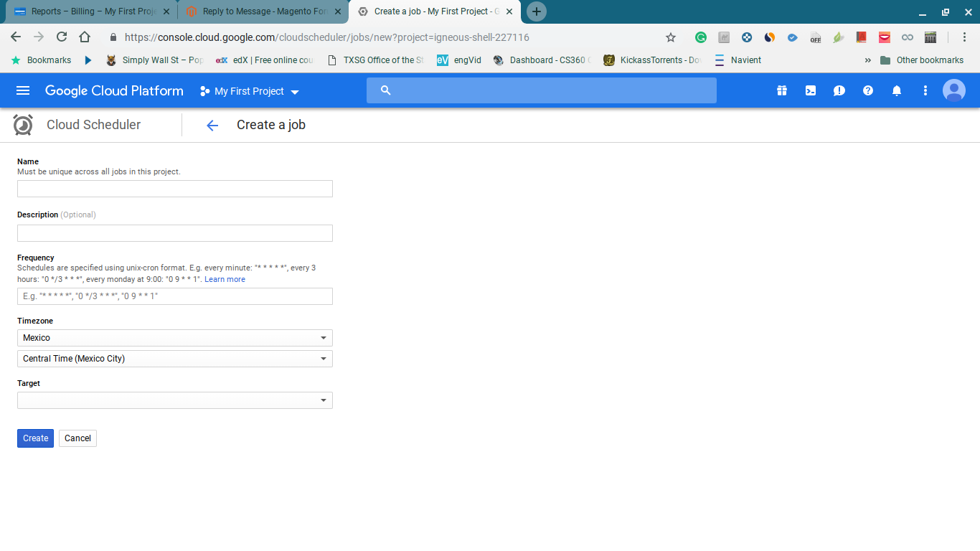Open the Central Time (Mexico City) dropdown
The height and width of the screenshot is (551, 980).
tap(174, 359)
